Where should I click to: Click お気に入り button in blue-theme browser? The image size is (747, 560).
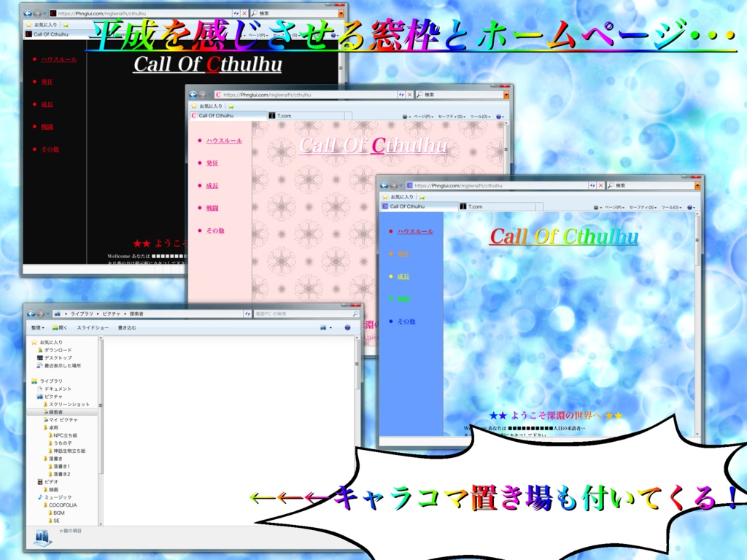coord(398,197)
